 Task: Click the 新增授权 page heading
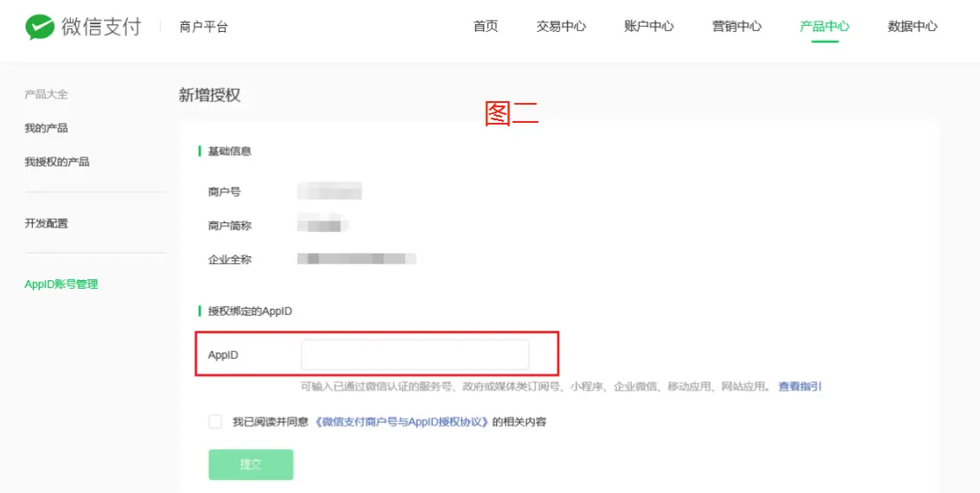210,95
